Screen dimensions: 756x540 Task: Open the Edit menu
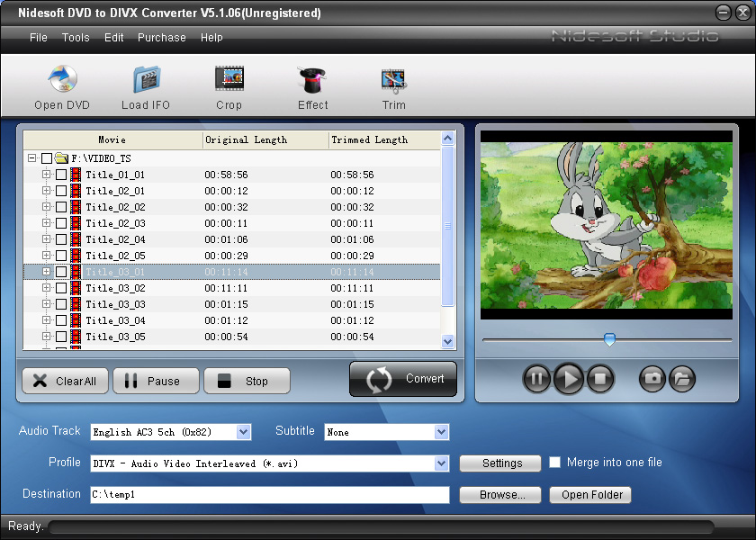coord(113,38)
